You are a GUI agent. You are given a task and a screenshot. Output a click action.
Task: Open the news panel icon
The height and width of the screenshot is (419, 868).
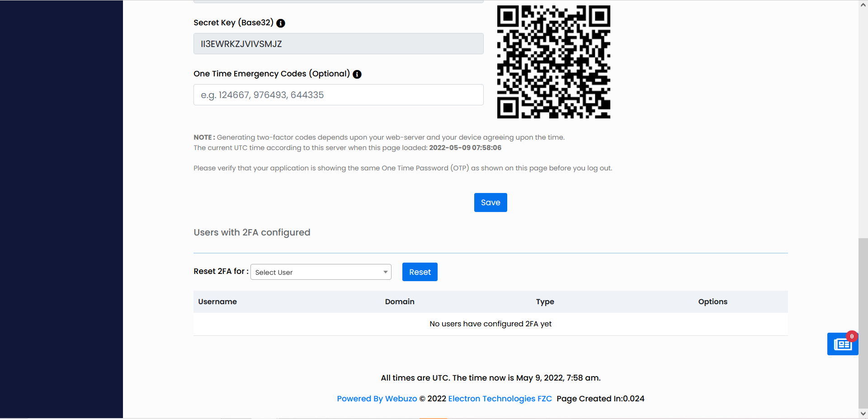tap(842, 344)
